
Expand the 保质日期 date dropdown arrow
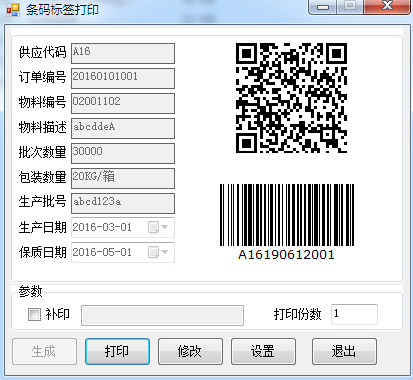click(x=165, y=252)
